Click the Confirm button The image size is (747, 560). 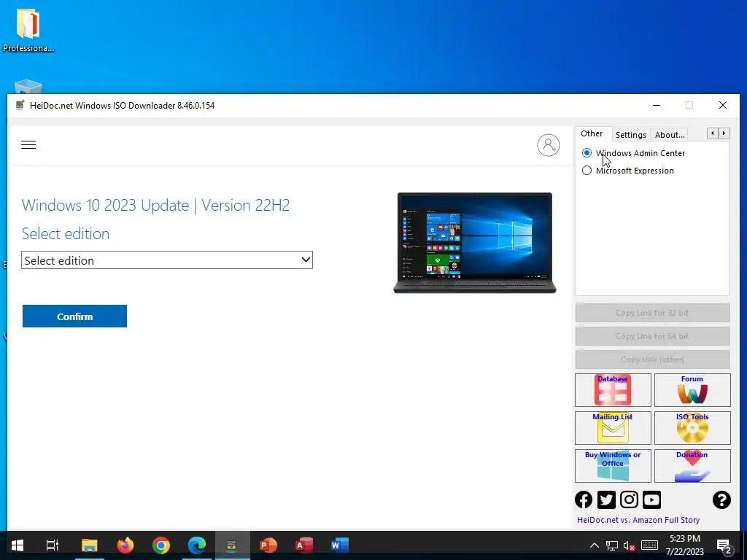click(75, 316)
